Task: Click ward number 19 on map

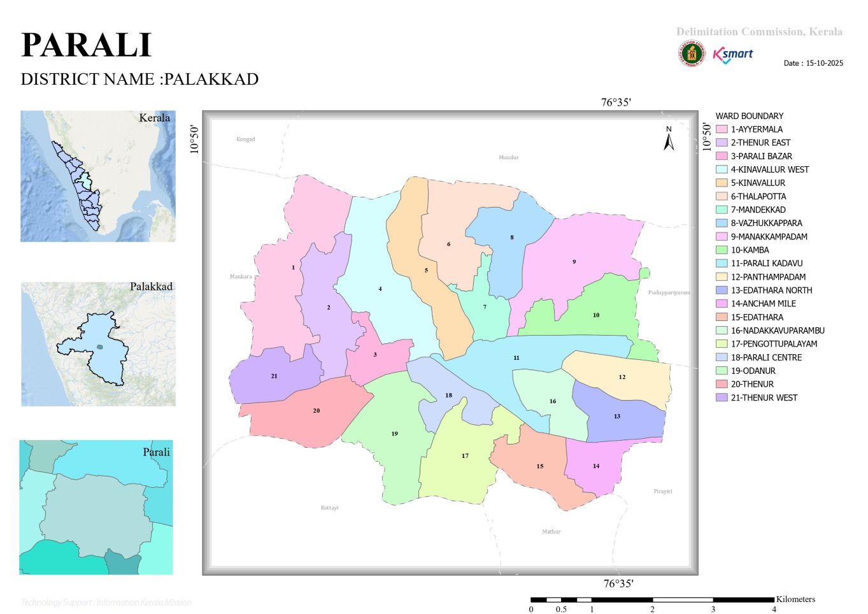Action: [394, 434]
